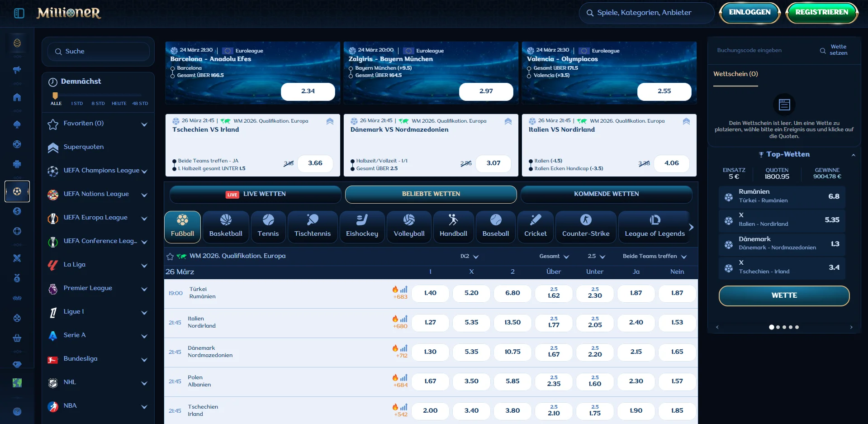The width and height of the screenshot is (868, 424).
Task: Open the Counter-Strike betting section
Action: coord(585,226)
